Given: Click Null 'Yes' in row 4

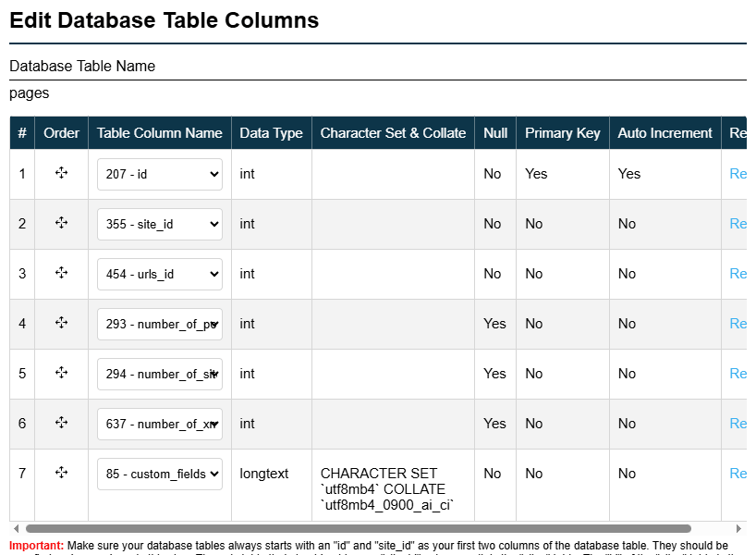Looking at the screenshot, I should coord(494,324).
